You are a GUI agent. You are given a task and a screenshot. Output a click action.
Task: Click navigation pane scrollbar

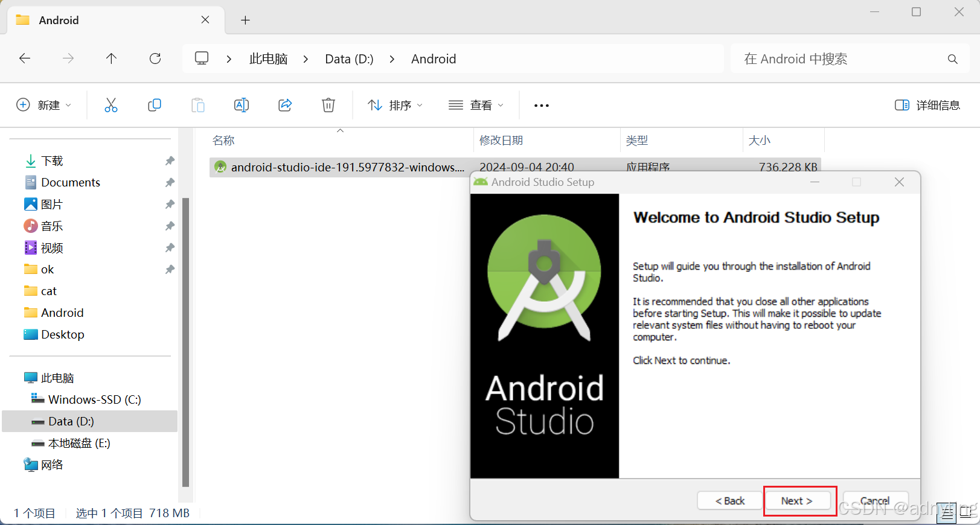pyautogui.click(x=185, y=342)
